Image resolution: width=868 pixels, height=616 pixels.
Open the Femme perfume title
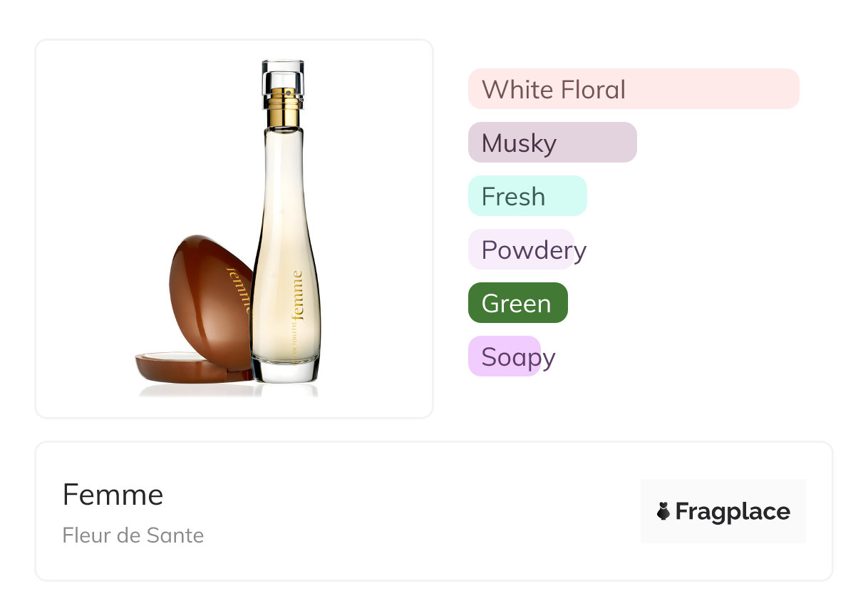(113, 494)
